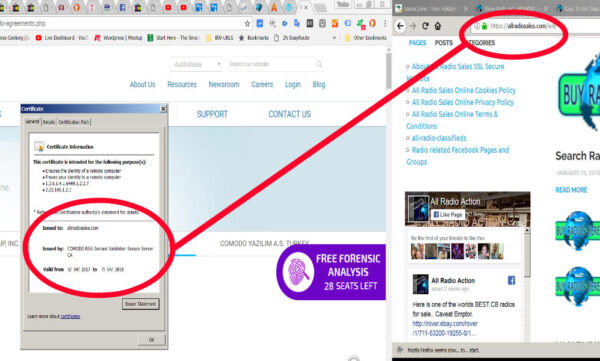600x361 pixels.
Task: Click the search magnifier on website
Action: (x=319, y=64)
